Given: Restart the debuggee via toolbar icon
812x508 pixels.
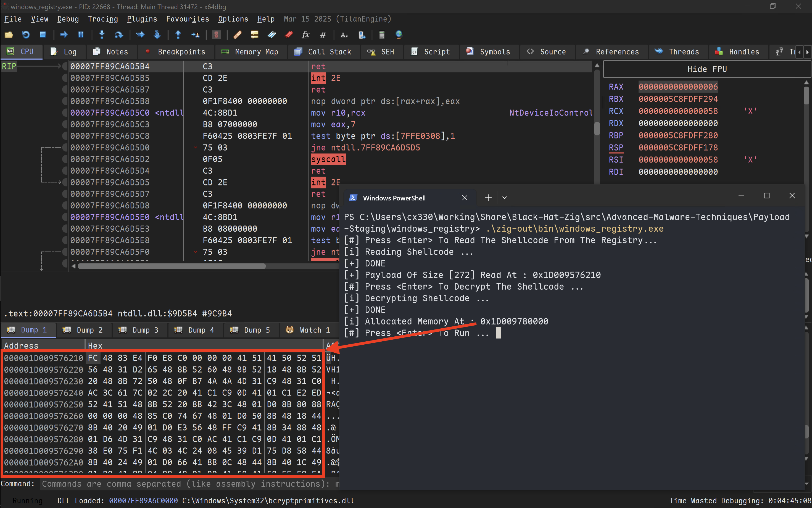Looking at the screenshot, I should pos(26,35).
